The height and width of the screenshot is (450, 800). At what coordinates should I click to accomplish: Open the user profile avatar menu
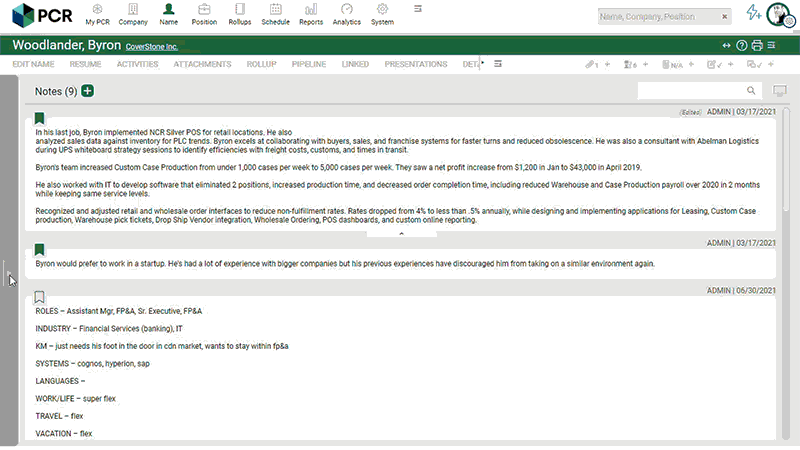pyautogui.click(x=780, y=15)
